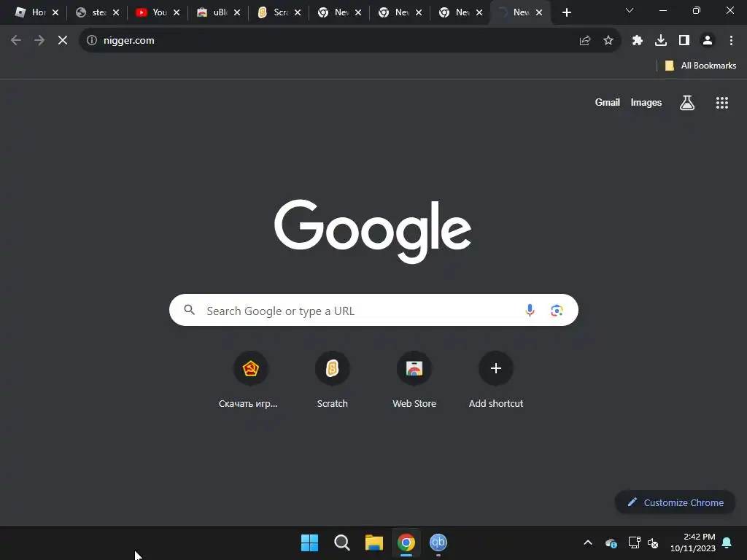Focus the Search Google or type a URL box
Viewport: 747px width, 560px height.
tap(373, 310)
